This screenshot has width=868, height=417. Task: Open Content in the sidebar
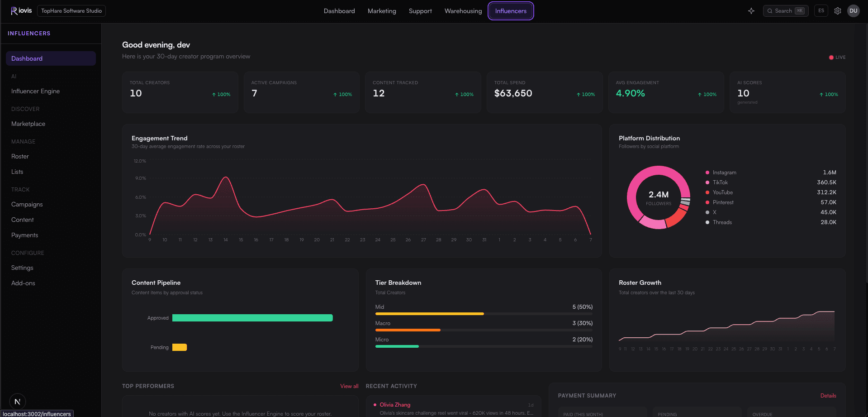pos(51,220)
